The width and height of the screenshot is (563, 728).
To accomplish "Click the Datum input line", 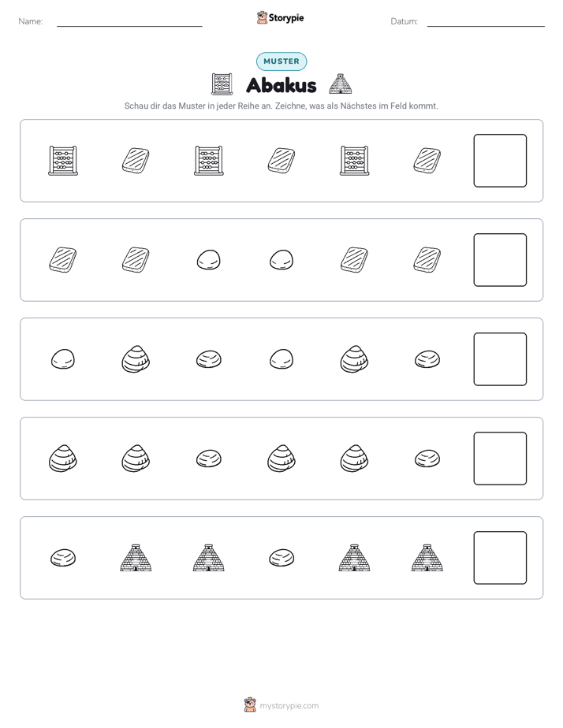I will [x=486, y=21].
